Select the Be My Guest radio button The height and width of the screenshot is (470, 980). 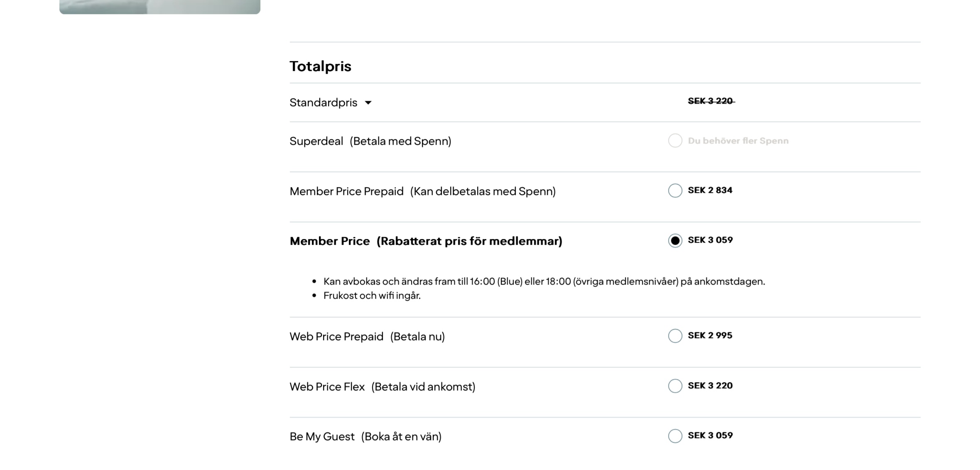pyautogui.click(x=675, y=436)
